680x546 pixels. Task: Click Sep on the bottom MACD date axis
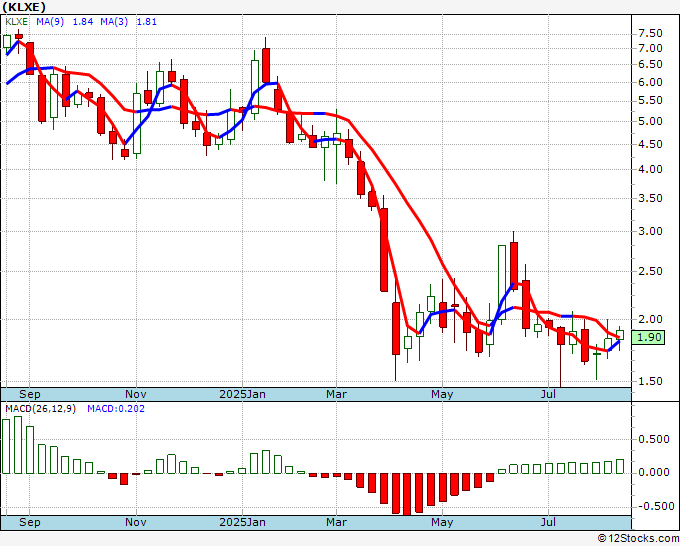tap(29, 522)
